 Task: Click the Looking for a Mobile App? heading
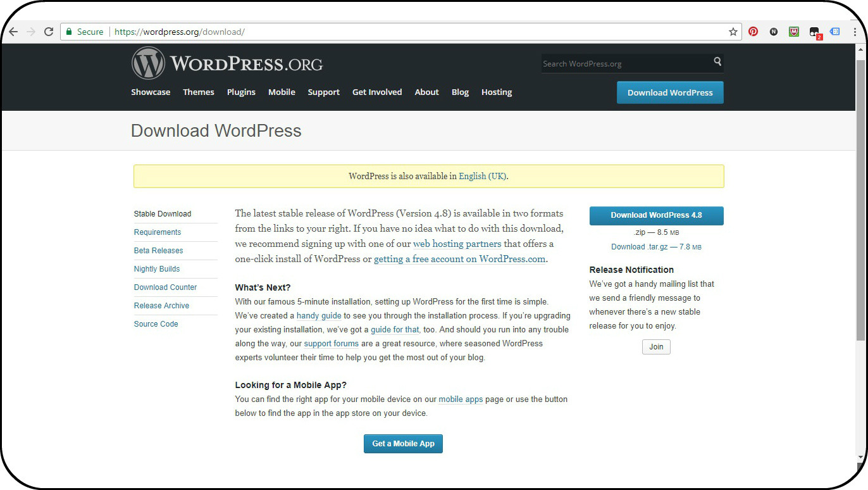coord(291,385)
